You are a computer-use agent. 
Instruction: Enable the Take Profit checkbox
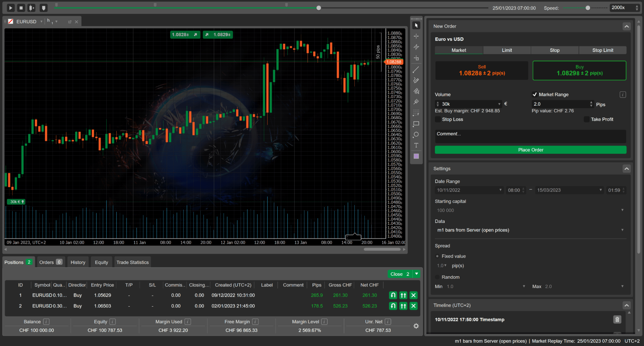[x=587, y=119]
